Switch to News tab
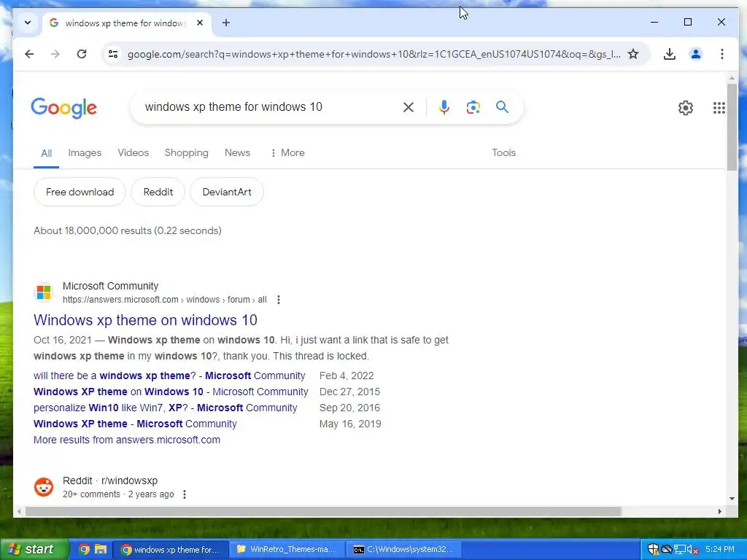Image resolution: width=747 pixels, height=560 pixels. pyautogui.click(x=237, y=153)
